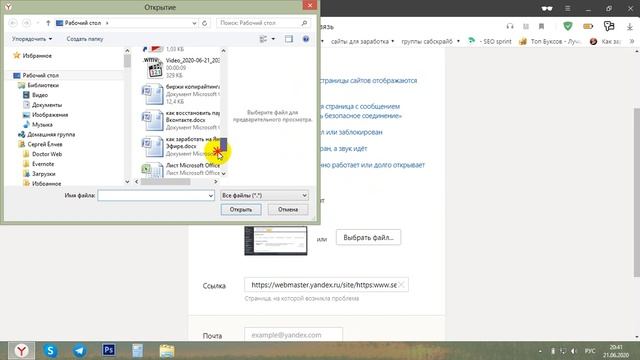Click the Имя файла input field

click(153, 196)
